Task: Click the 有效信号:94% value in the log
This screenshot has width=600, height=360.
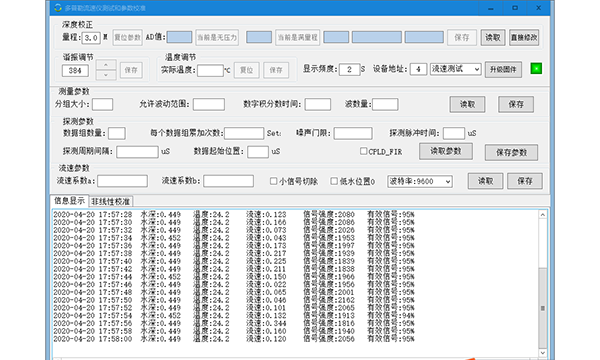Action: click(x=391, y=315)
